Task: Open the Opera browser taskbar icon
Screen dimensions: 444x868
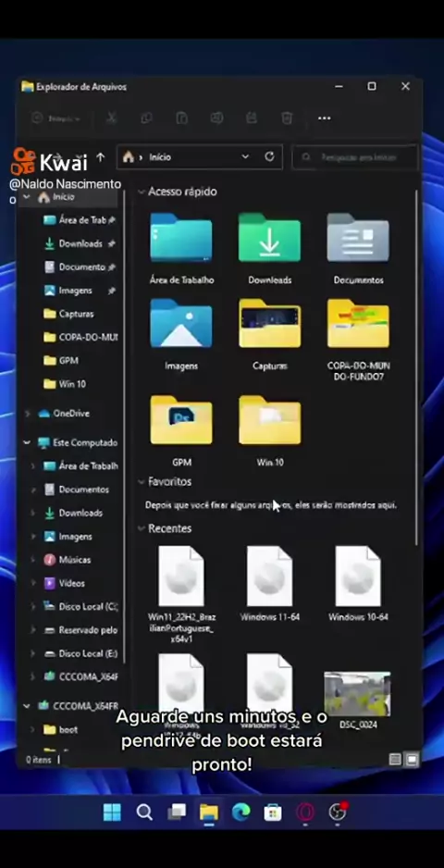Action: point(305,812)
